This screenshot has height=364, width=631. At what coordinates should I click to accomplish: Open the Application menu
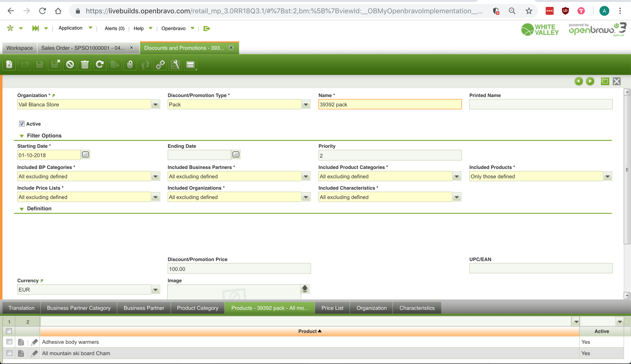(70, 28)
